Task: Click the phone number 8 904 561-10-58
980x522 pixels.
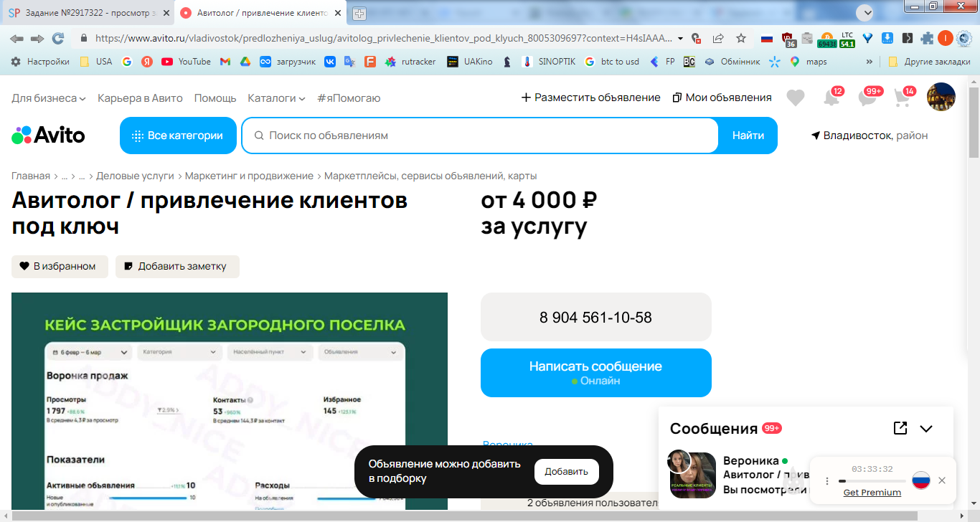Action: [x=596, y=317]
